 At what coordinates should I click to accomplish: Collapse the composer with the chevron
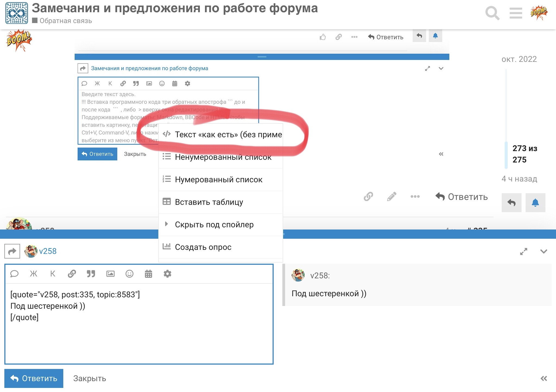[544, 251]
